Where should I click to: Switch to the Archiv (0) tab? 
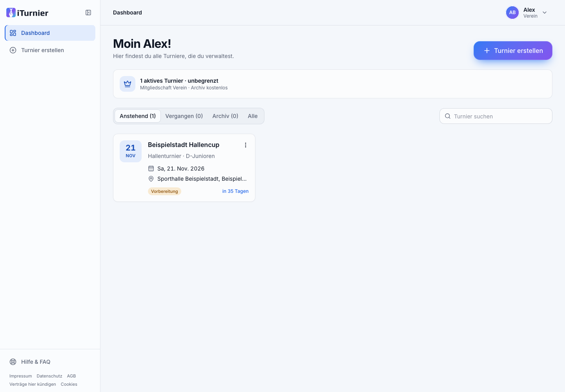pos(225,116)
